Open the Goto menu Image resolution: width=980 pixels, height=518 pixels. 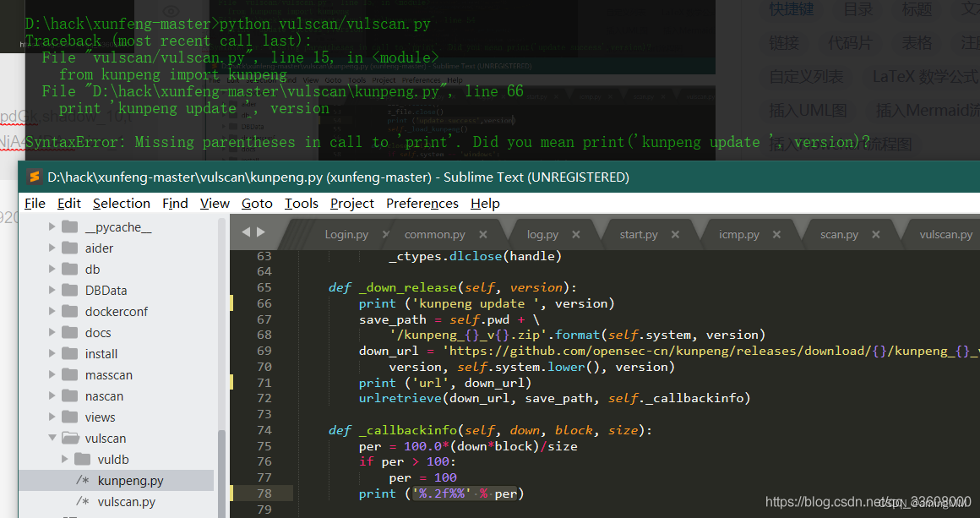click(x=257, y=204)
